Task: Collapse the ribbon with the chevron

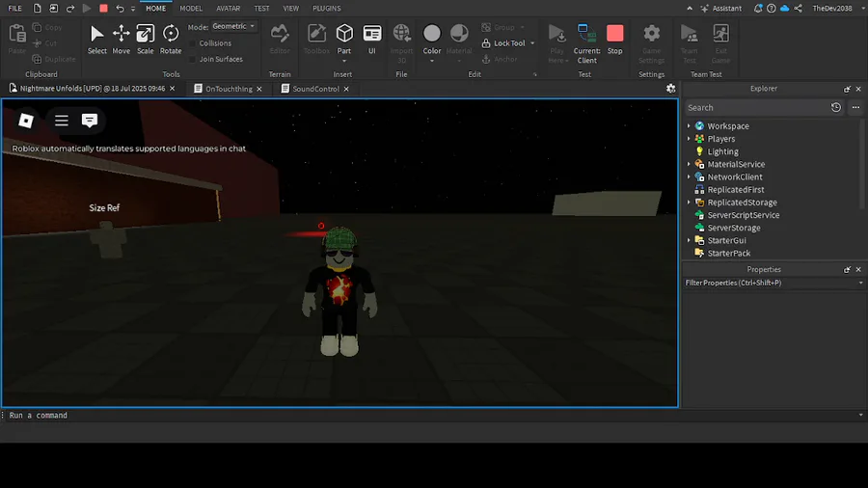Action: pyautogui.click(x=690, y=9)
